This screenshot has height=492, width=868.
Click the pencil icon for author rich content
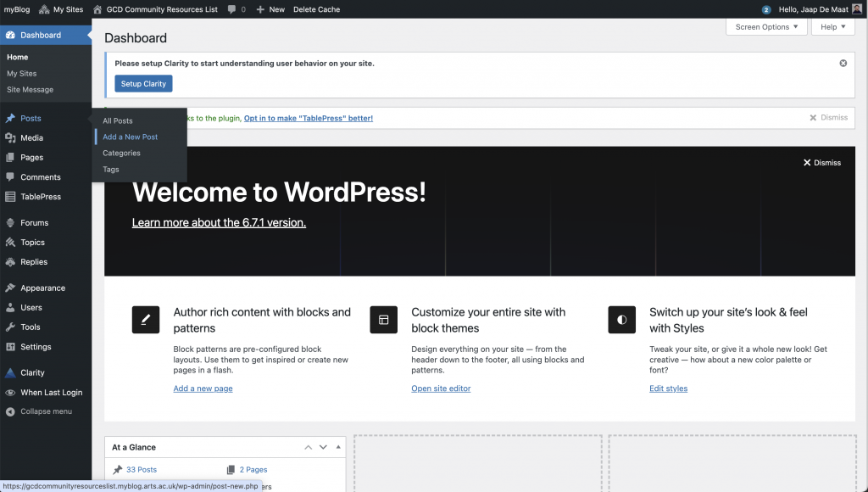[x=146, y=320]
